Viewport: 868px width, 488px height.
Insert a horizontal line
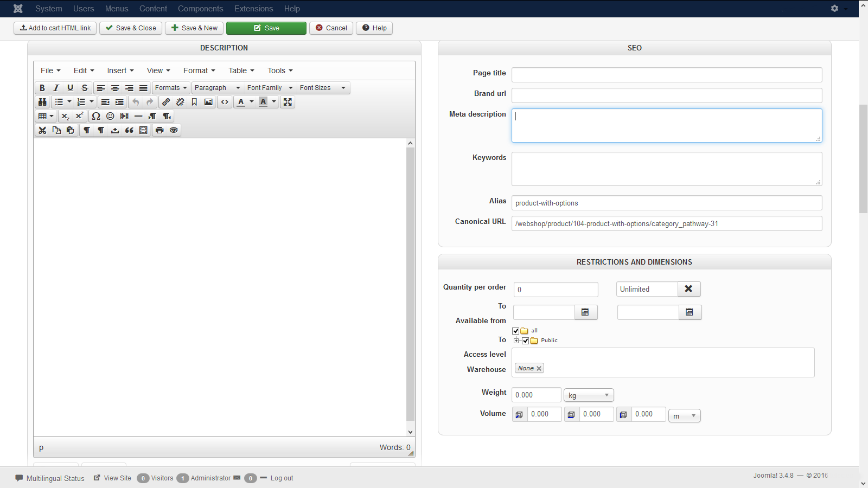pyautogui.click(x=138, y=116)
